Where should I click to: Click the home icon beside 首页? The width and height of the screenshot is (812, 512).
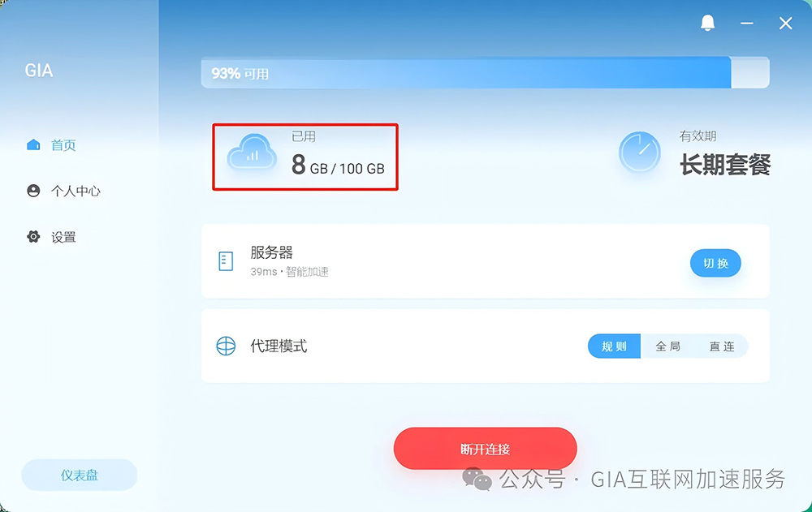(33, 145)
